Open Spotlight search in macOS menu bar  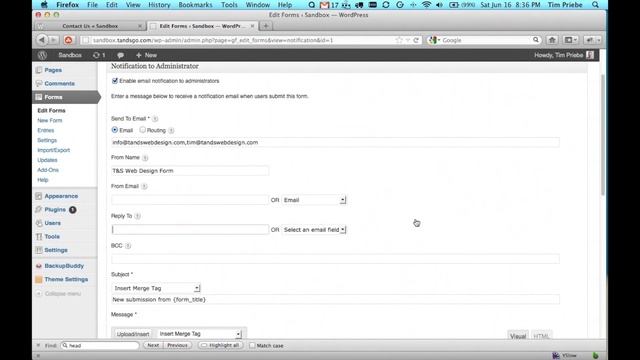pyautogui.click(x=595, y=5)
